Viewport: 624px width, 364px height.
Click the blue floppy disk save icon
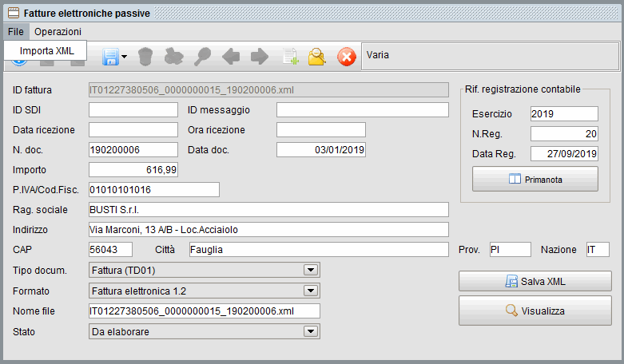coord(108,57)
